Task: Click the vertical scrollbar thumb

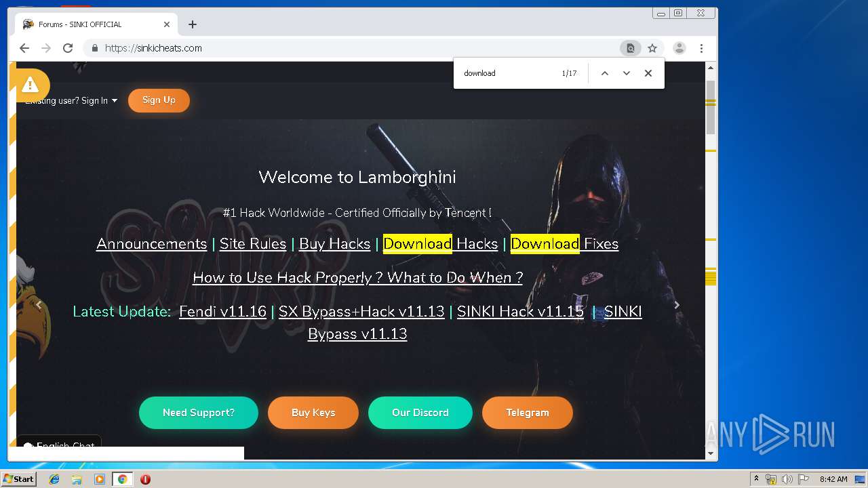Action: pos(711,107)
